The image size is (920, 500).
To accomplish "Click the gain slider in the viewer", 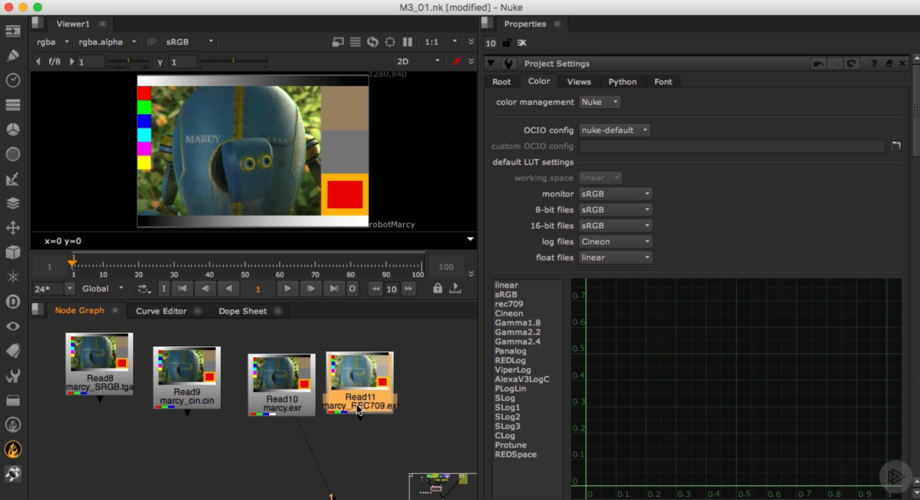I will pos(127,61).
